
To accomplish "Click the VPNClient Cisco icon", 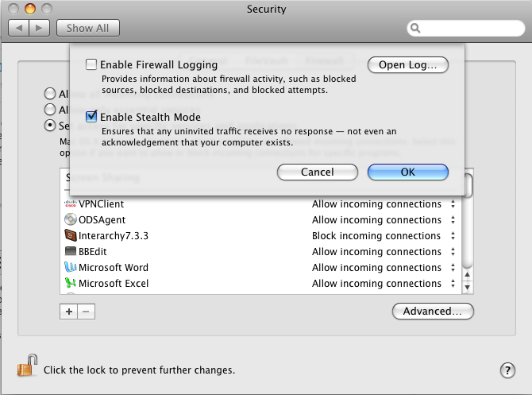I will (x=70, y=203).
